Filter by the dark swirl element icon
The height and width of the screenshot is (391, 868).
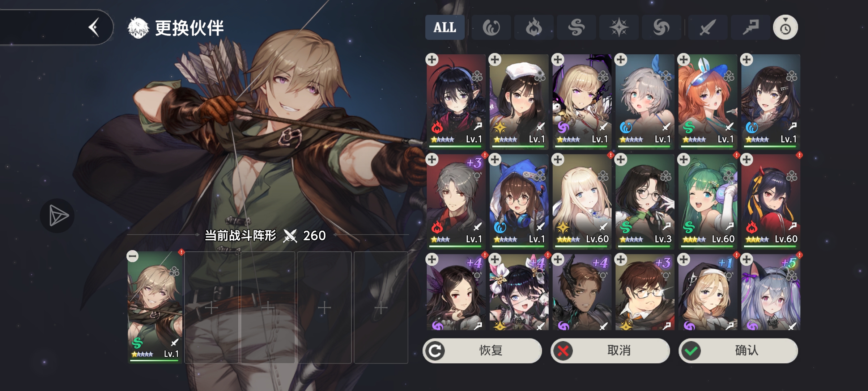(x=661, y=28)
